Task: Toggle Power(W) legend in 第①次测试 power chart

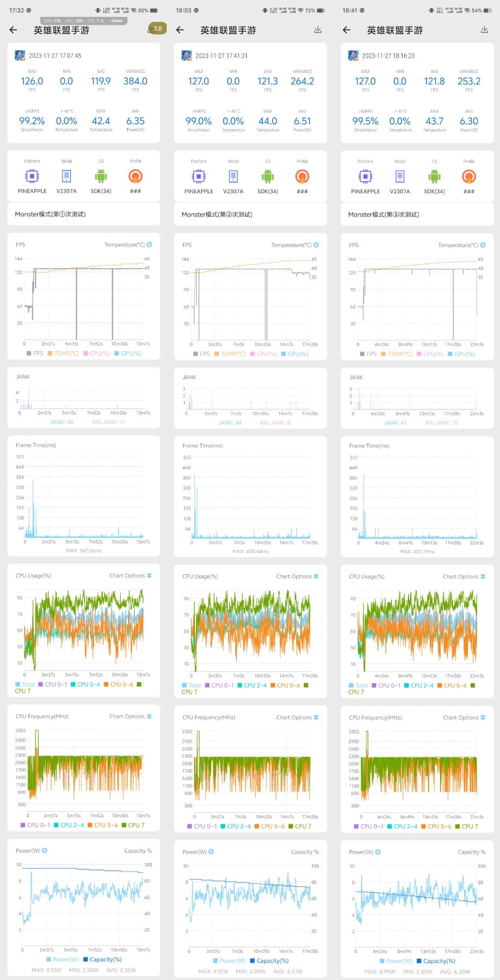Action: 63,959
